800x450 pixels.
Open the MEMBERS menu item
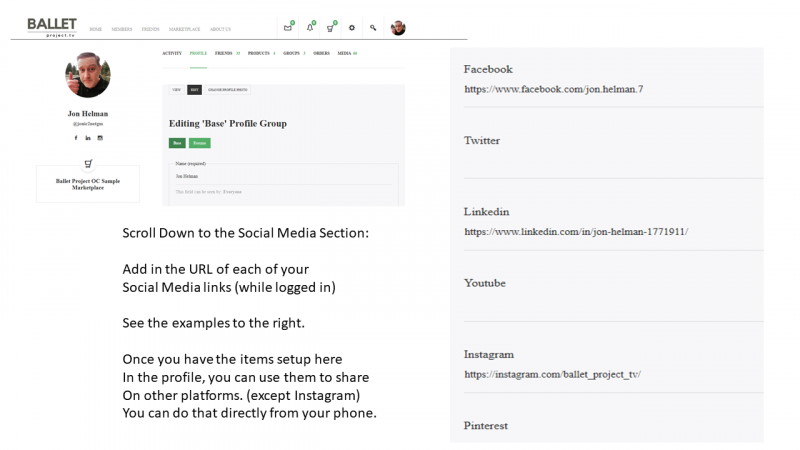pos(121,30)
